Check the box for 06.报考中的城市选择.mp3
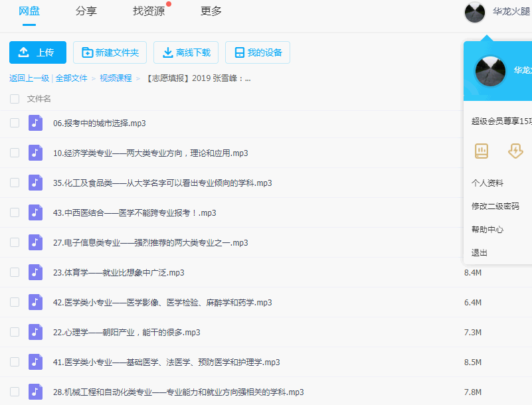532x405 pixels. 15,123
